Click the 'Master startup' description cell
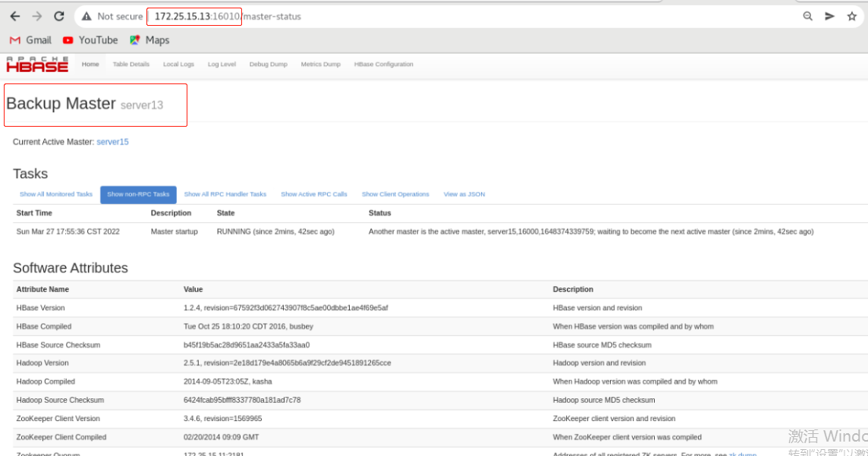This screenshot has width=868, height=456. (x=174, y=232)
